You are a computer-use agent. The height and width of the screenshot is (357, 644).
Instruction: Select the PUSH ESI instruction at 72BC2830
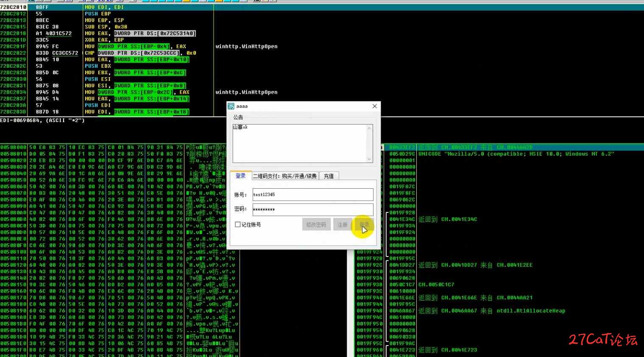coord(98,79)
